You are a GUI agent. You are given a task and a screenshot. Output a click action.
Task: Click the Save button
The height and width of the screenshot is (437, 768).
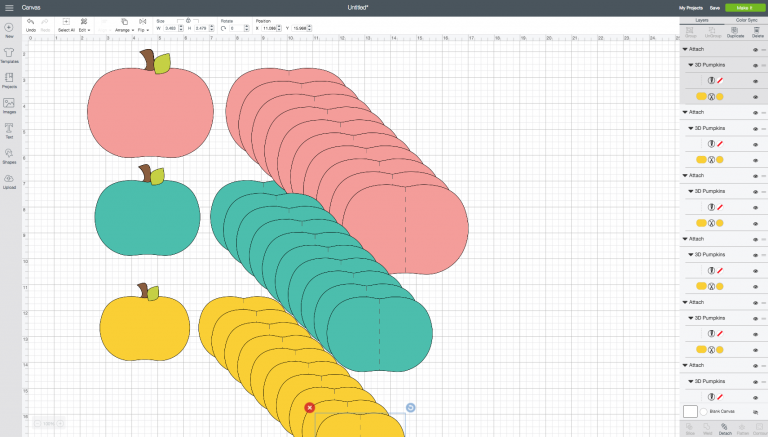[715, 8]
